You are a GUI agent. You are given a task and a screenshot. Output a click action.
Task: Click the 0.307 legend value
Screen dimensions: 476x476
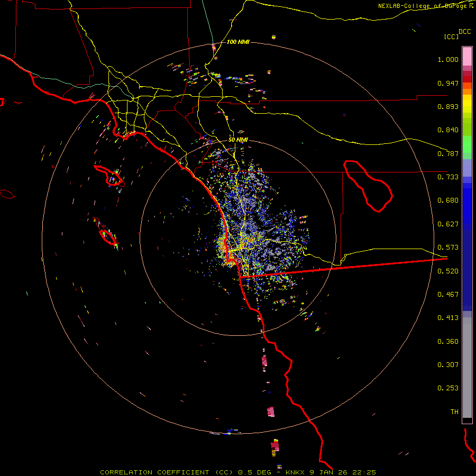(x=448, y=365)
